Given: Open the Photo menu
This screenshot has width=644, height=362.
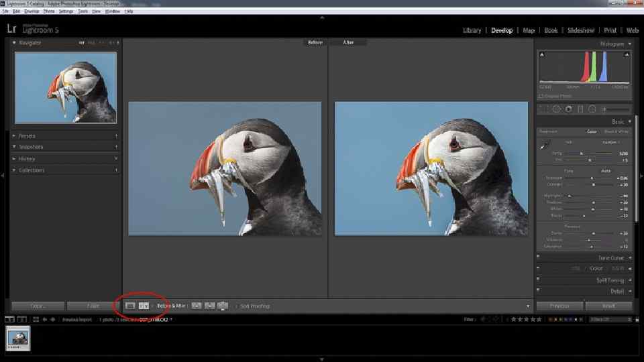Looking at the screenshot, I should click(x=49, y=11).
